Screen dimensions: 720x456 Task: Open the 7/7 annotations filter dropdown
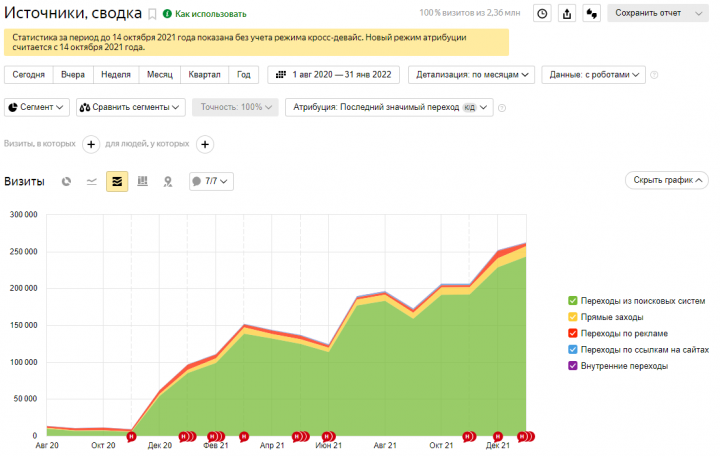(211, 181)
